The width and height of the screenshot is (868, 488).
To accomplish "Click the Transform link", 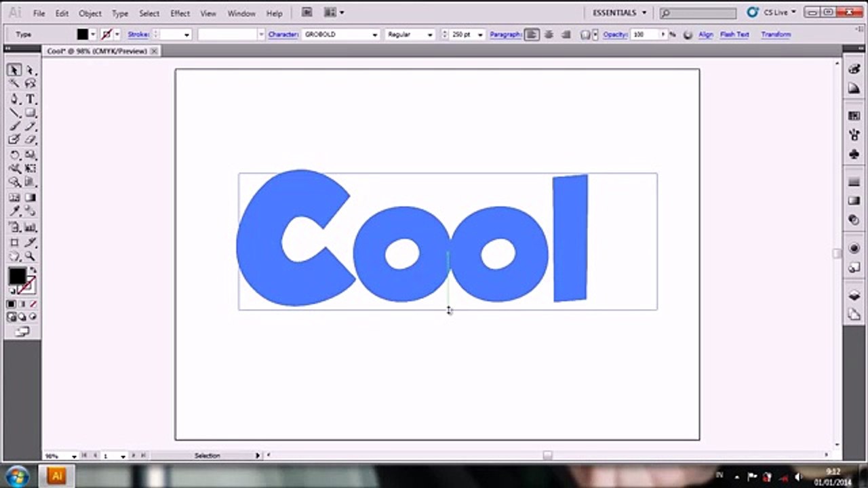I will coord(776,35).
